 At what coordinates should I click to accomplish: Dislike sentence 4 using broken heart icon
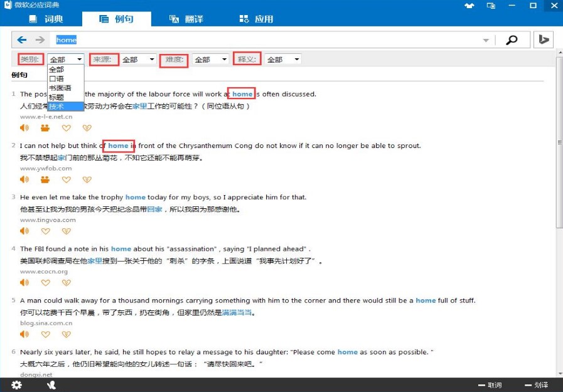coord(66,283)
